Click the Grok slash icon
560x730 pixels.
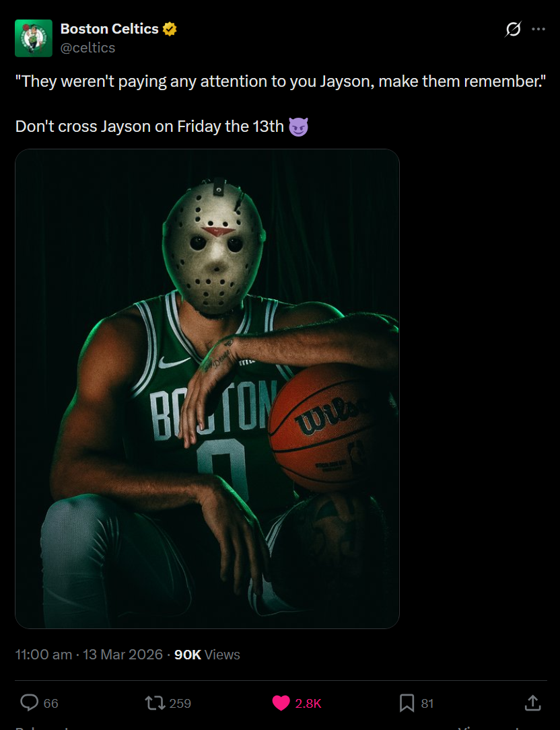click(x=513, y=30)
